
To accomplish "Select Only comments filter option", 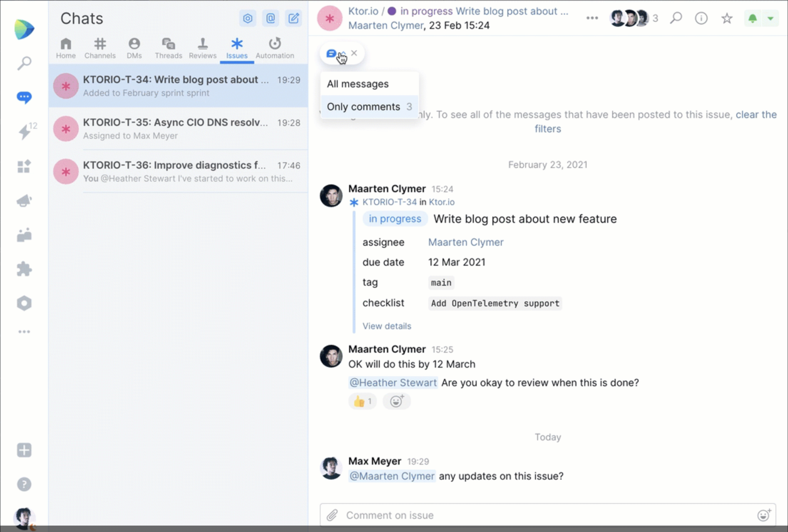I will [x=367, y=106].
